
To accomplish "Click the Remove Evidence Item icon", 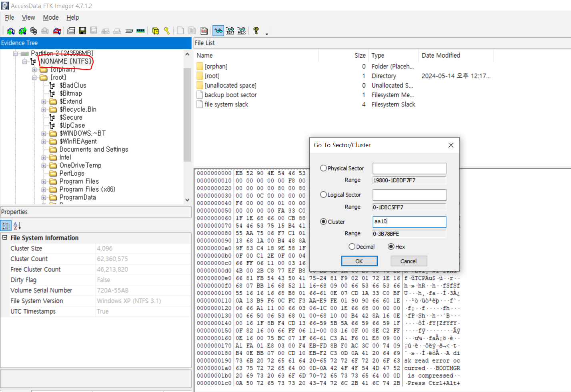I will click(x=45, y=31).
